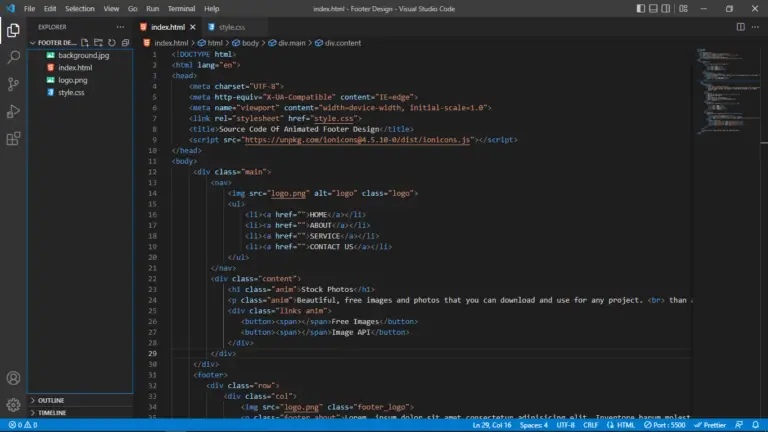Switch to the style.css tab
This screenshot has height=432, width=768.
pyautogui.click(x=231, y=27)
